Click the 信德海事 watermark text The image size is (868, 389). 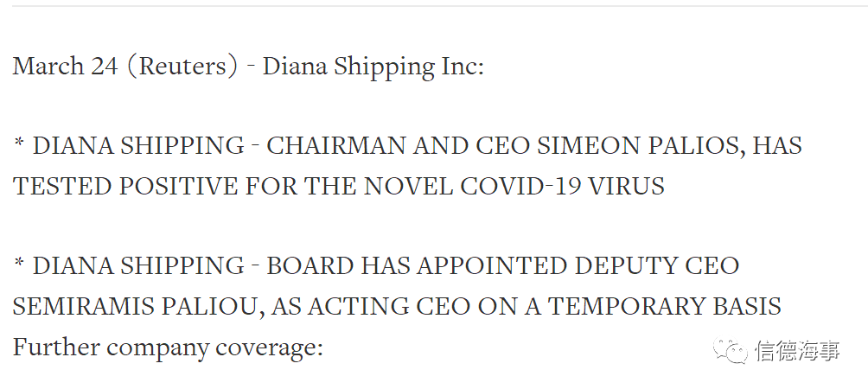(797, 351)
